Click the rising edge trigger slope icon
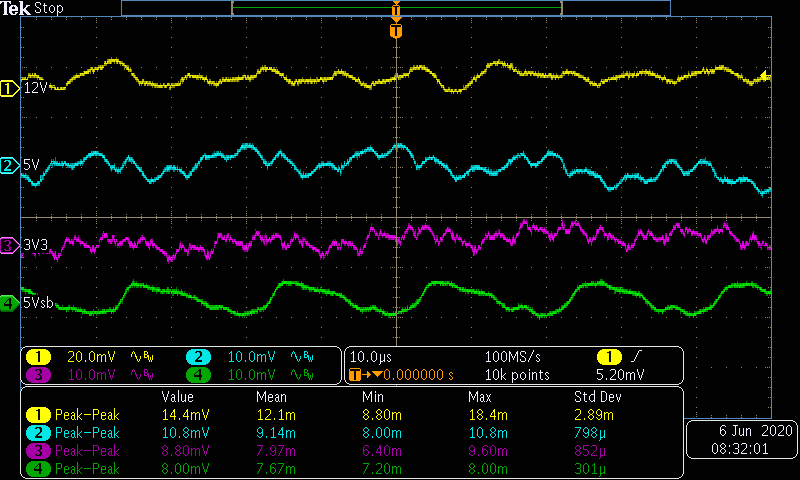The image size is (800, 480). pos(636,357)
